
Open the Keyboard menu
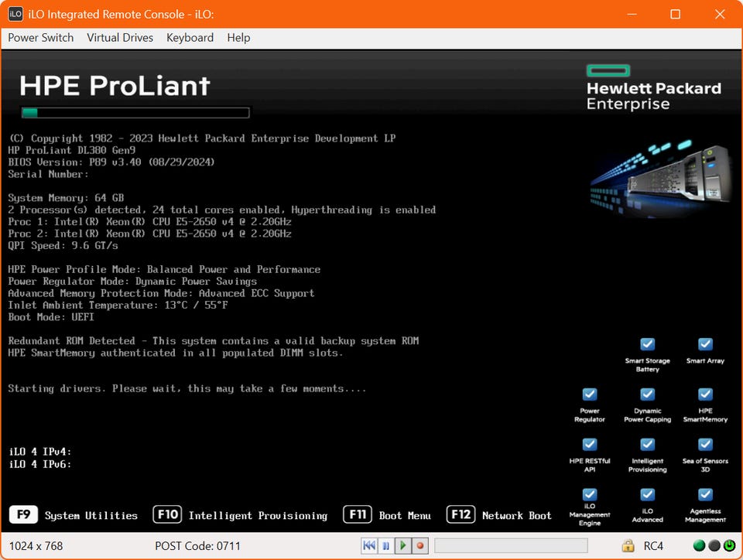190,38
